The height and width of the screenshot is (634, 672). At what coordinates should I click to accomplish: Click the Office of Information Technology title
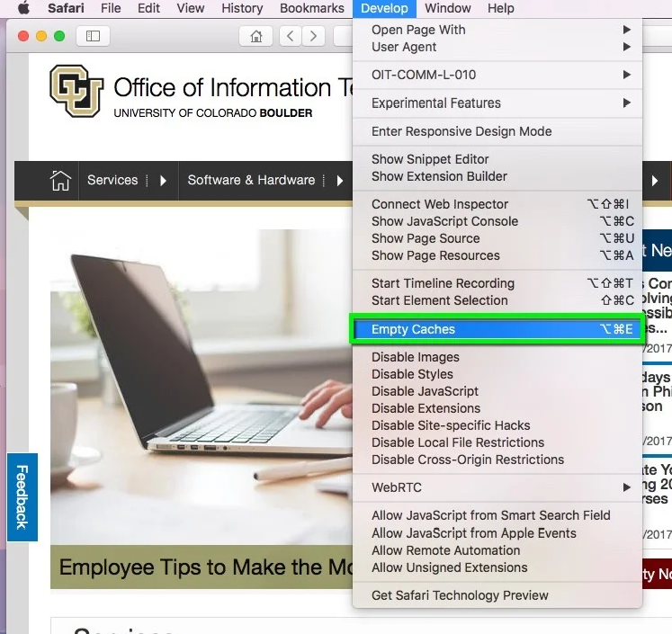234,87
